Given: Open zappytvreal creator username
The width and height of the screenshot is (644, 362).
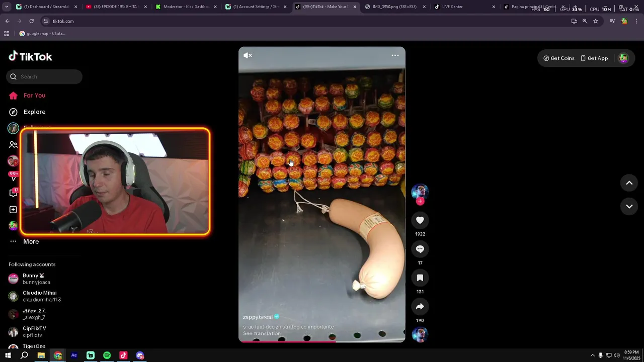Looking at the screenshot, I should 258,317.
